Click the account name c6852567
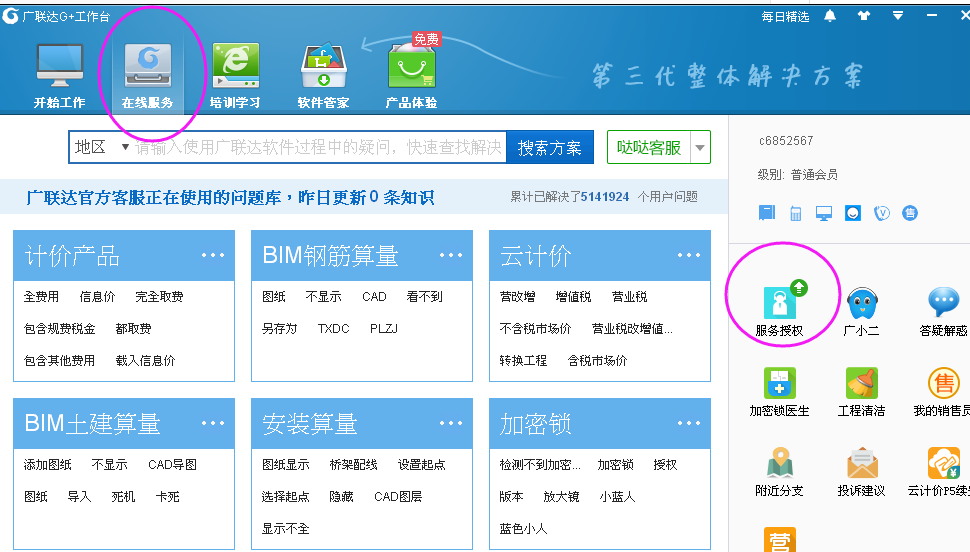Image resolution: width=970 pixels, height=552 pixels. (x=786, y=140)
